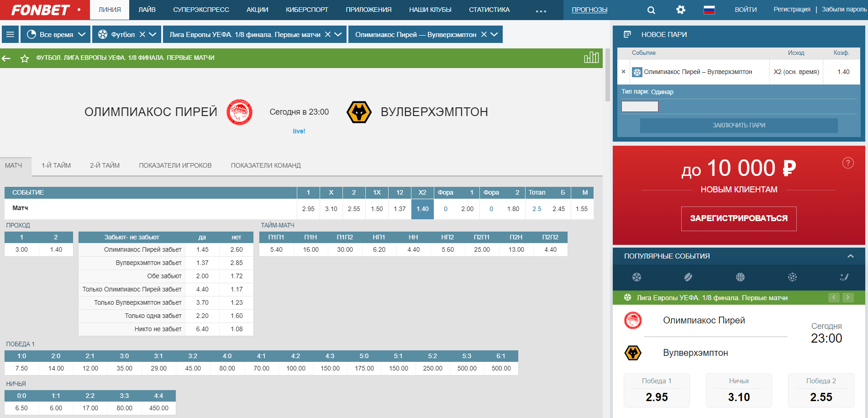This screenshot has height=418, width=868.
Task: Collapse ПОПУЛЯРНЫЕ СОБЫТИЯ panel
Action: [x=851, y=256]
